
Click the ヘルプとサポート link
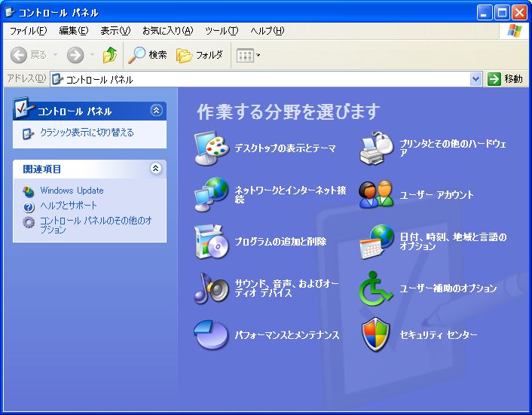tap(69, 206)
